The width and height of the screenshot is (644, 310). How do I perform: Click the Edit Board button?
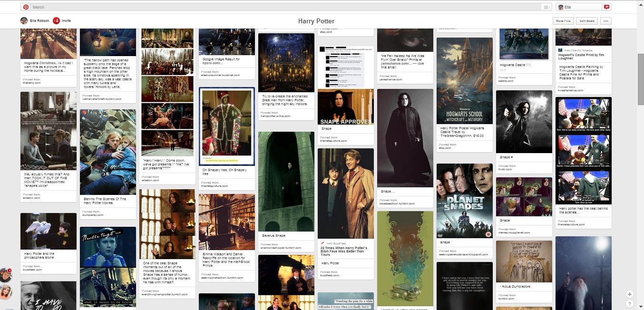point(586,21)
